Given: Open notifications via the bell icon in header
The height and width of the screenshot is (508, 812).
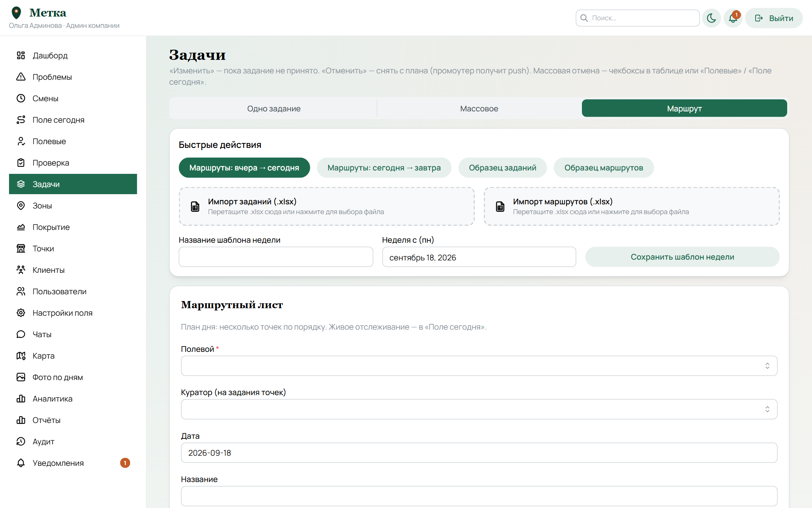Looking at the screenshot, I should pos(733,18).
